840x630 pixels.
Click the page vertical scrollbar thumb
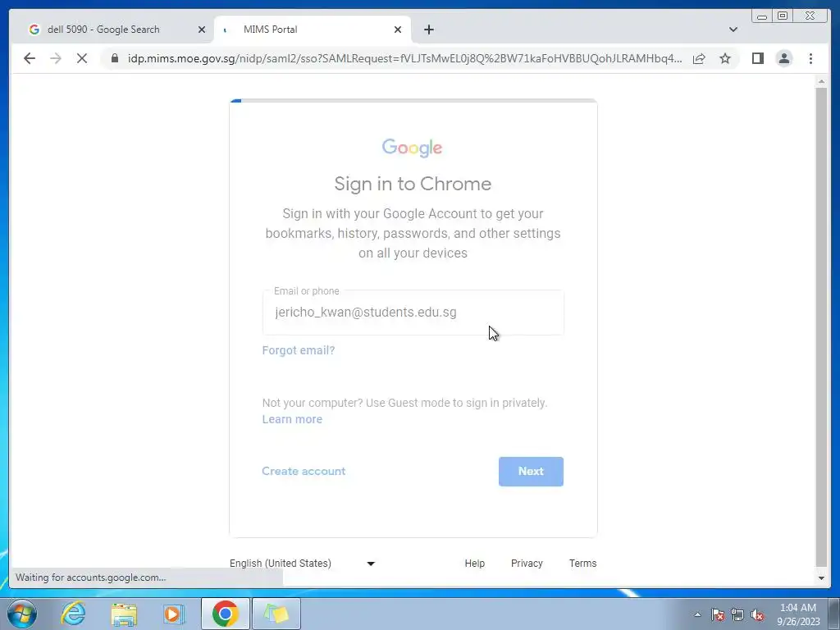pos(821,326)
